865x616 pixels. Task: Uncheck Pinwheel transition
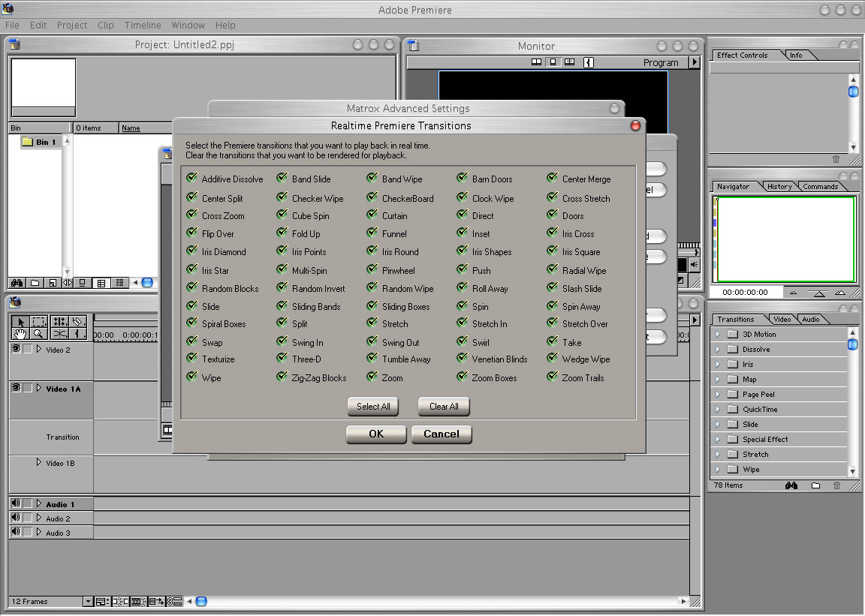point(372,269)
